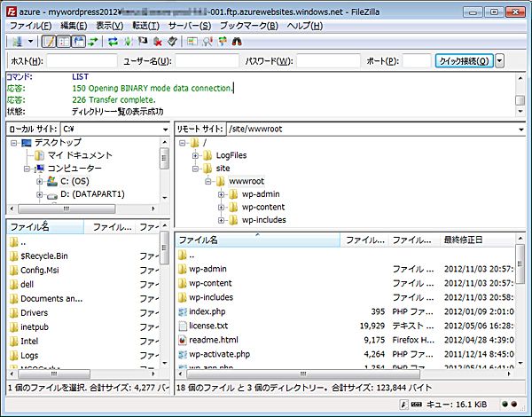Sort local list by ファイル名 column
This screenshot has width=532, height=417.
[x=45, y=227]
